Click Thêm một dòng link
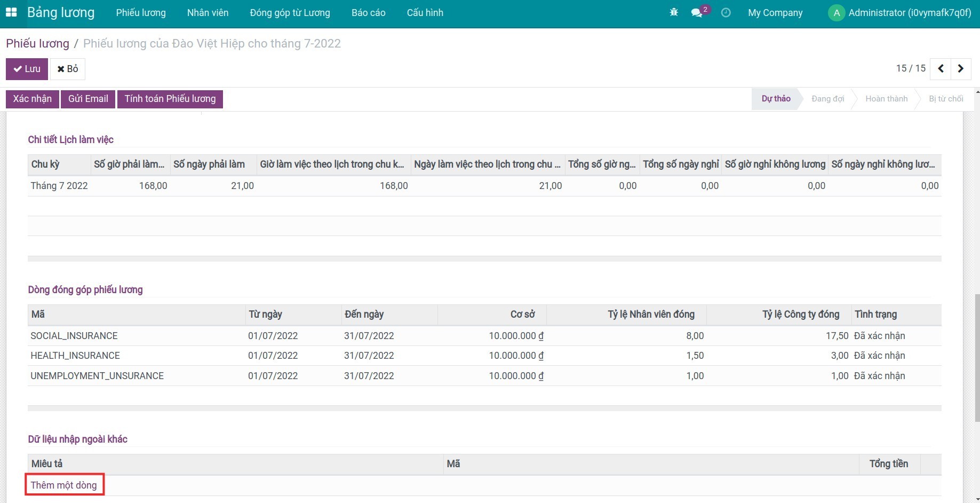 tap(63, 485)
